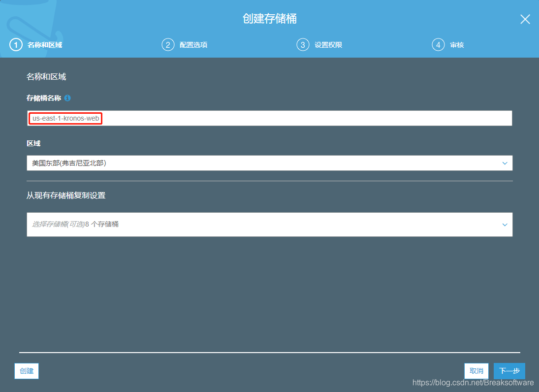Click the 名称和区域 section heading
The image size is (539, 392).
pyautogui.click(x=46, y=77)
